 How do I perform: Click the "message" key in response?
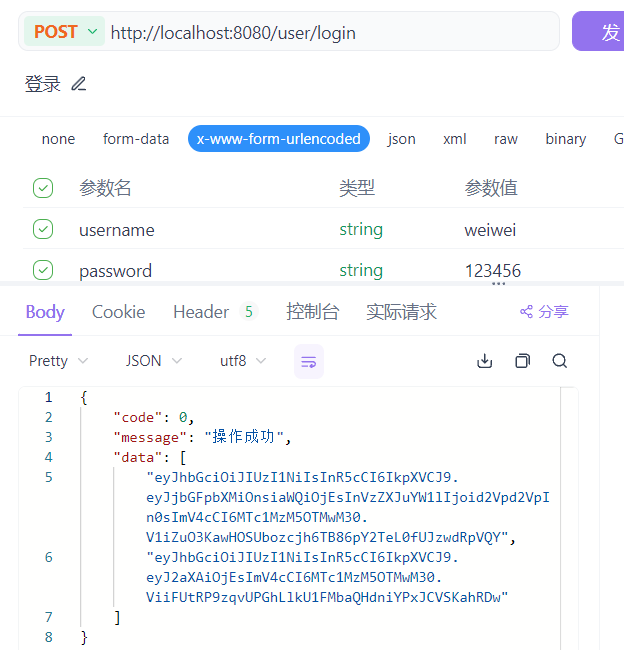[150, 437]
